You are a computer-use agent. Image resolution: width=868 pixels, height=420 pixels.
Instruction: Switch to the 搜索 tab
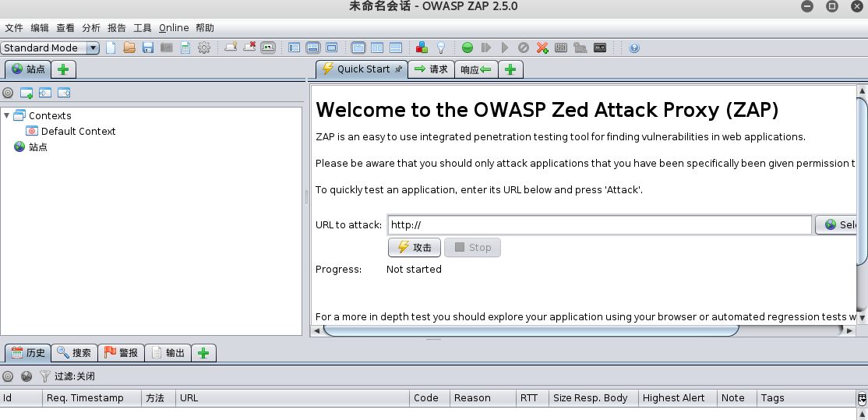point(74,352)
